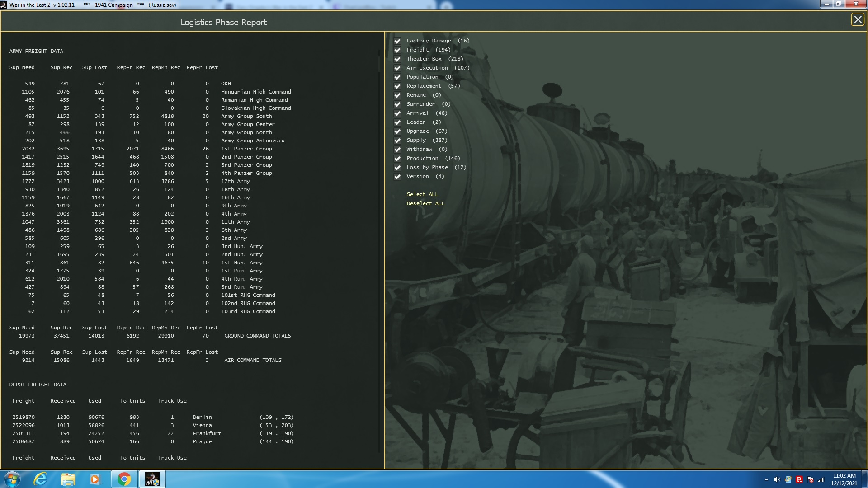Toggle the Supply (387) checkbox
The width and height of the screenshot is (868, 488).
[397, 141]
